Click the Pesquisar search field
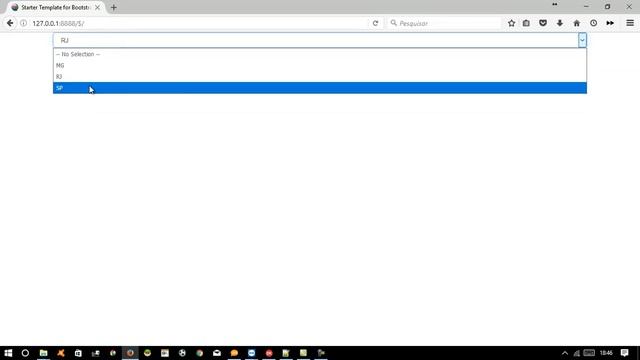This screenshot has height=360, width=640. tap(444, 23)
